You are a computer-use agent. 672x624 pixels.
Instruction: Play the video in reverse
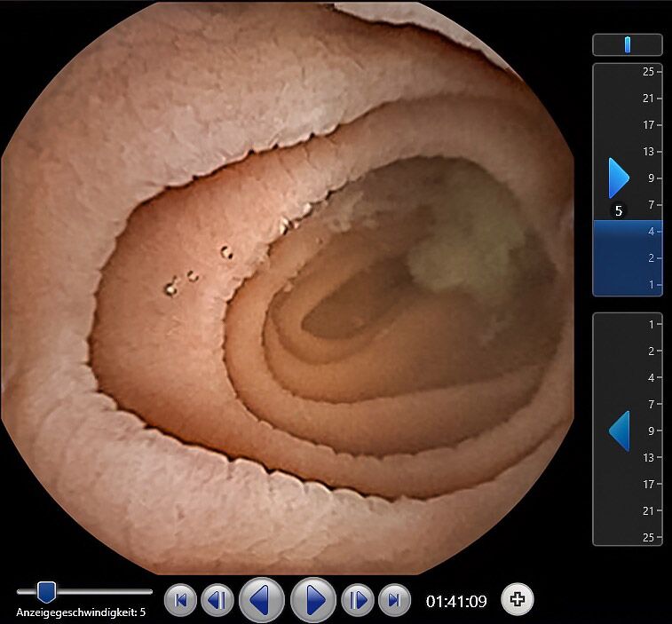(x=261, y=601)
